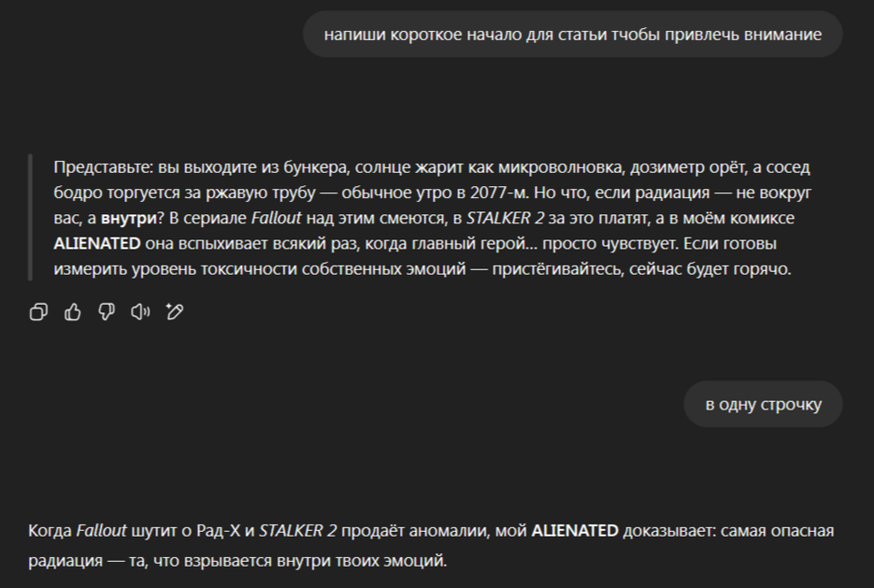Viewport: 874px width, 588px height.
Task: Click the word "Представьте" opening the quote
Action: coord(99,167)
